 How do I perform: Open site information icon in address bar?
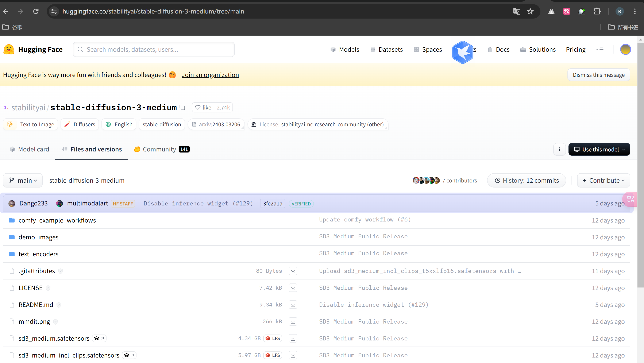(x=54, y=12)
